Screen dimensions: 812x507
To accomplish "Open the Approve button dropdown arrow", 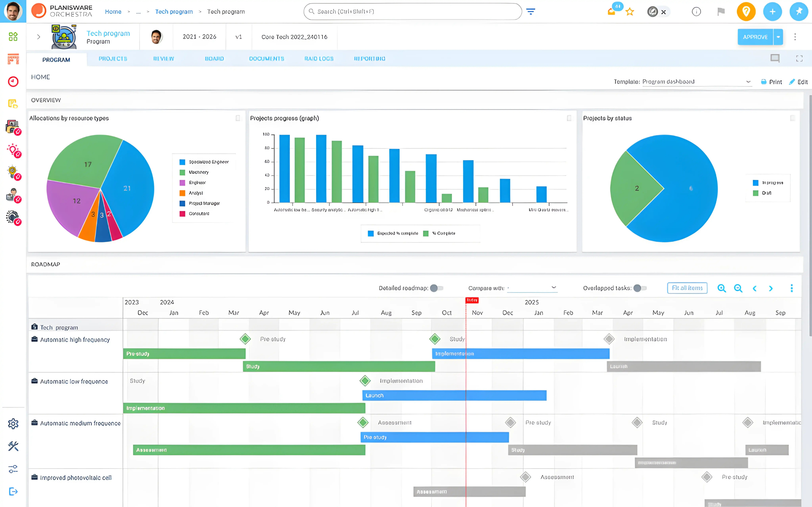I will [778, 37].
